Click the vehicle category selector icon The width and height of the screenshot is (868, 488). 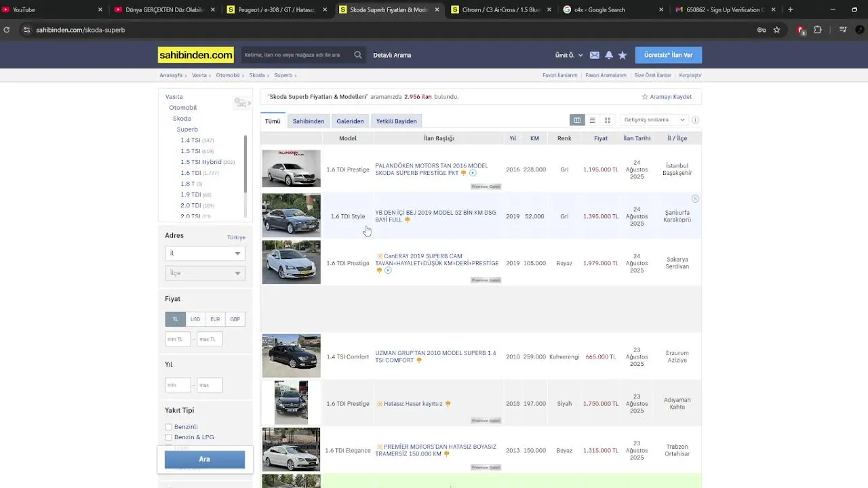click(242, 103)
